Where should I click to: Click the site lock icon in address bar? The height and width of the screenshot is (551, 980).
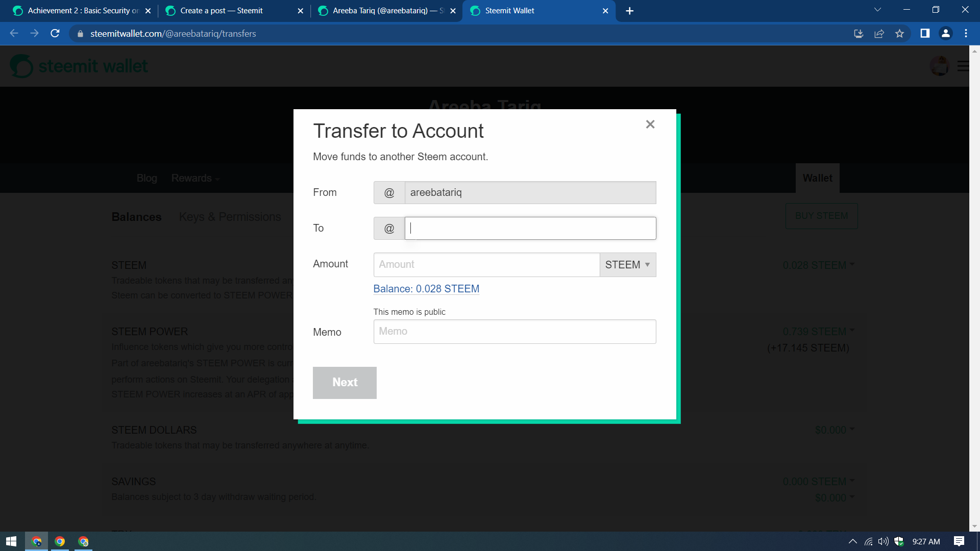click(80, 34)
